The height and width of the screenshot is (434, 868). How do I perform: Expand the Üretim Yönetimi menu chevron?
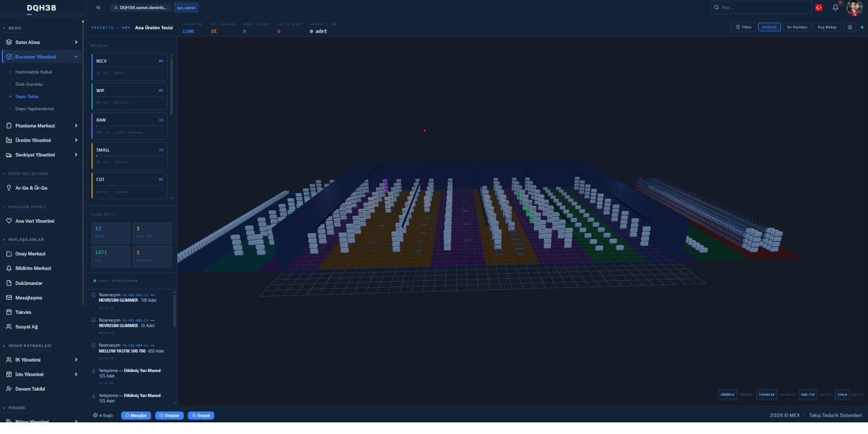pyautogui.click(x=76, y=140)
